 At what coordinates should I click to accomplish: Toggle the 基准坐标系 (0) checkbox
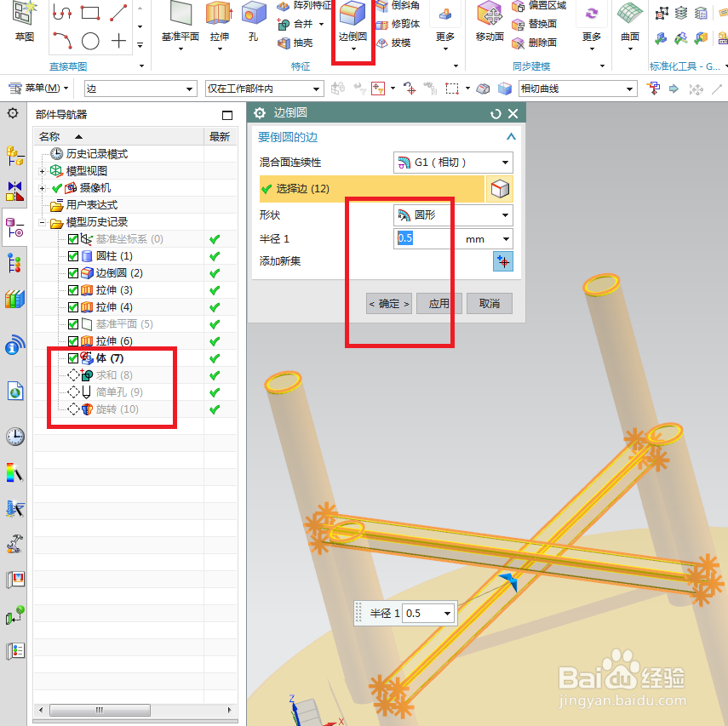[73, 239]
